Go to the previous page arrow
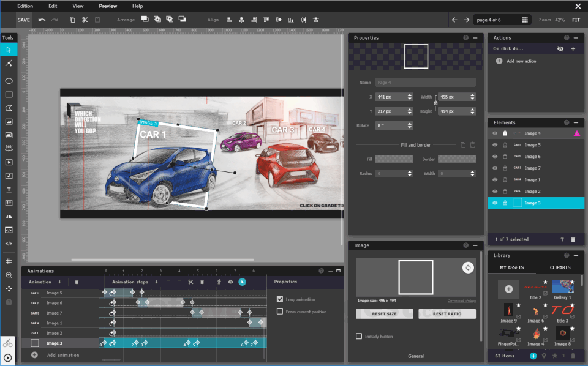 [x=454, y=20]
